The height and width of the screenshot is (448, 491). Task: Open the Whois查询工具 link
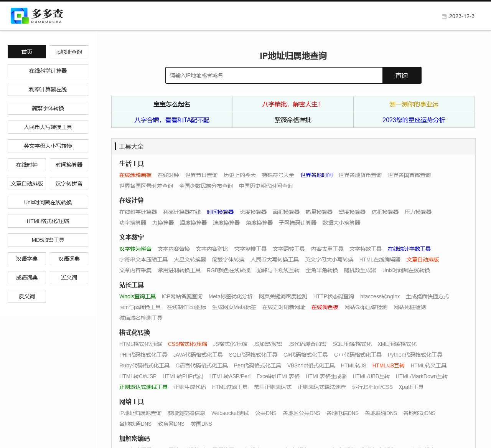point(137,296)
